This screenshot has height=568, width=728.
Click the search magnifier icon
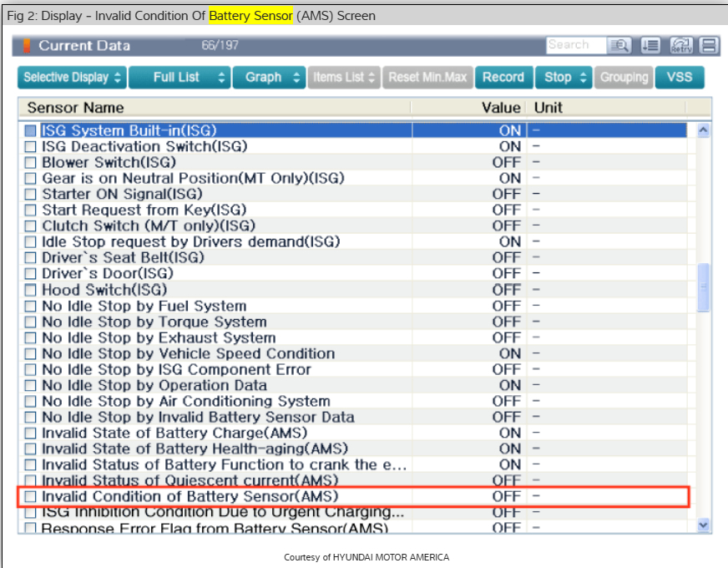coord(619,45)
